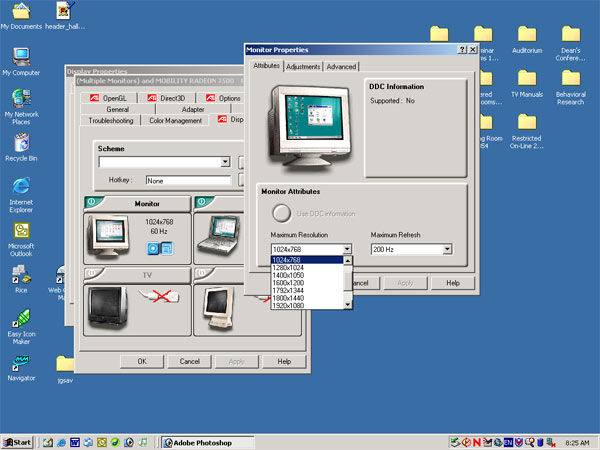This screenshot has width=600, height=450.
Task: Launch Internet Explorer from desktop
Action: pos(21,194)
